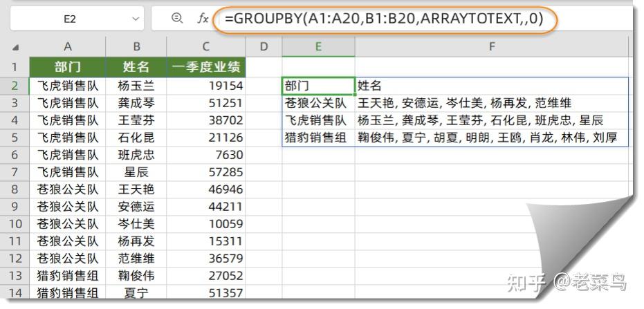This screenshot has height=309, width=644.
Task: Select the cell 岑仕美 in column B
Action: 136,224
